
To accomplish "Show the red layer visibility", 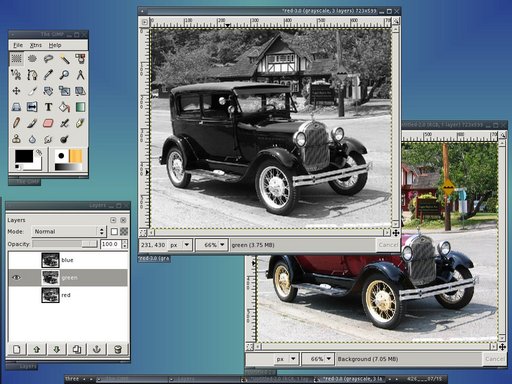I will pos(16,295).
